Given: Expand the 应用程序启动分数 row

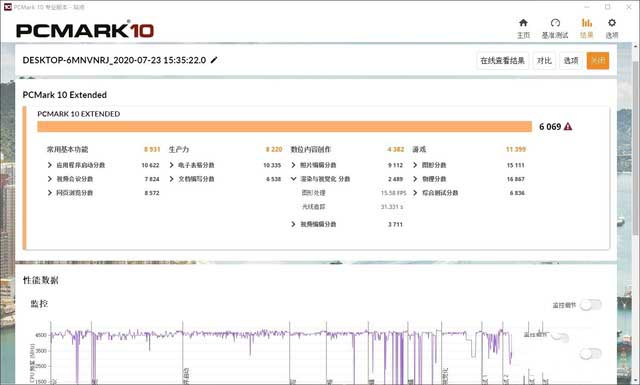Looking at the screenshot, I should click(x=50, y=165).
